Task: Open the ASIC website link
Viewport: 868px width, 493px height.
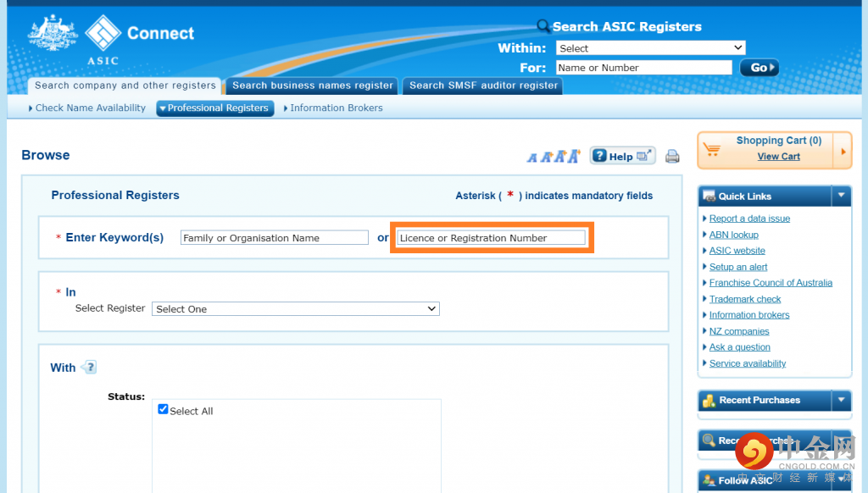Action: click(737, 251)
